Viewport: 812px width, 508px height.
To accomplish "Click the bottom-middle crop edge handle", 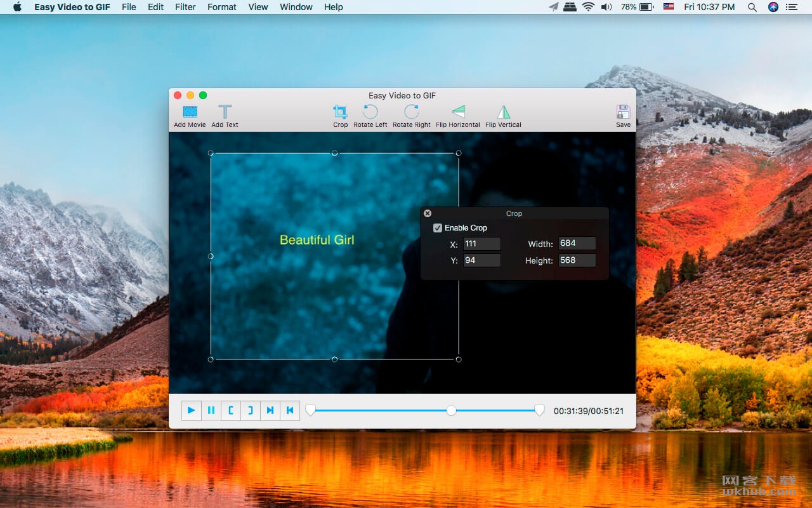I will pyautogui.click(x=335, y=359).
